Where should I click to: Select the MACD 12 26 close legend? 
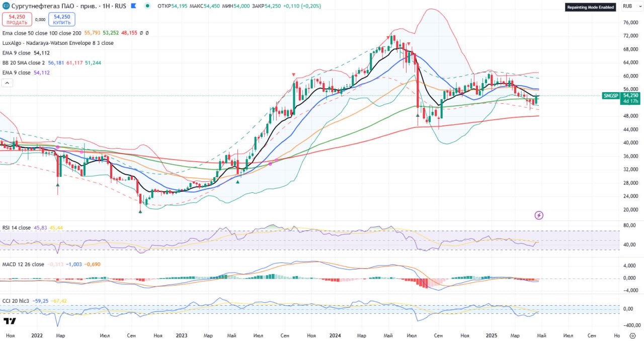click(23, 264)
